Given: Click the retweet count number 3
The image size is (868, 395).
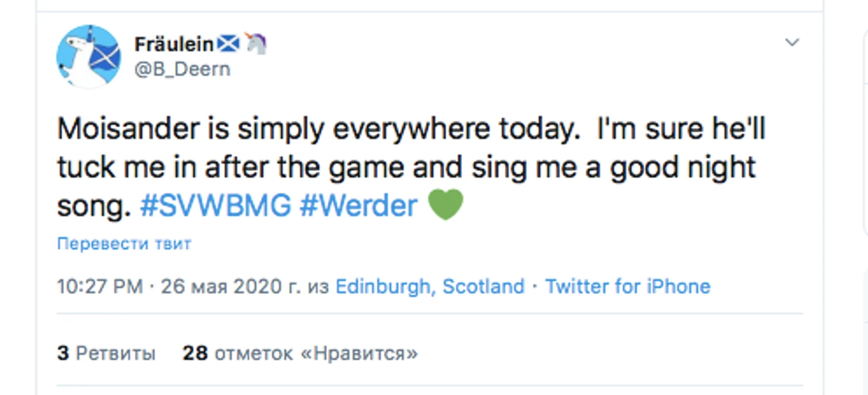Looking at the screenshot, I should point(63,354).
